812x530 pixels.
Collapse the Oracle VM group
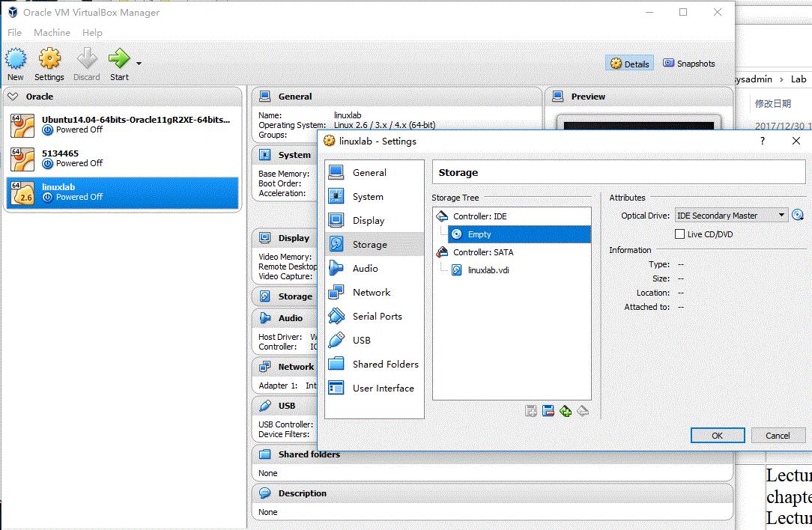coord(13,97)
